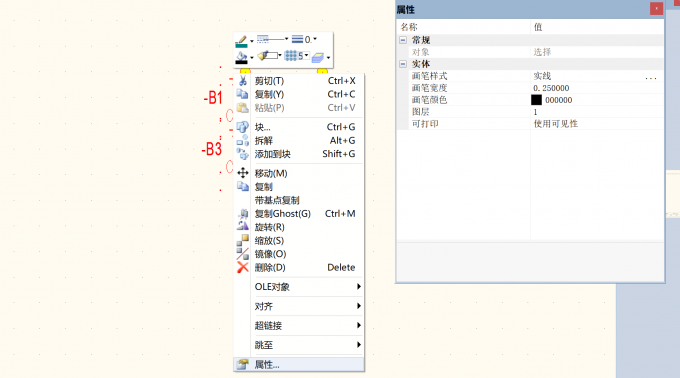Click the 块... block icon
The height and width of the screenshot is (378, 680).
[243, 127]
